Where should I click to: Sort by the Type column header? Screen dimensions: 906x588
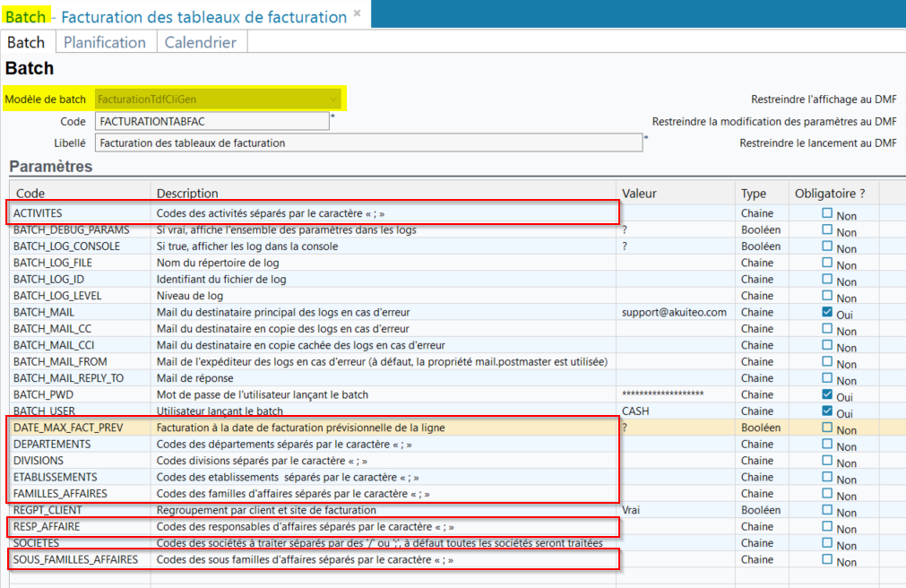[762, 193]
